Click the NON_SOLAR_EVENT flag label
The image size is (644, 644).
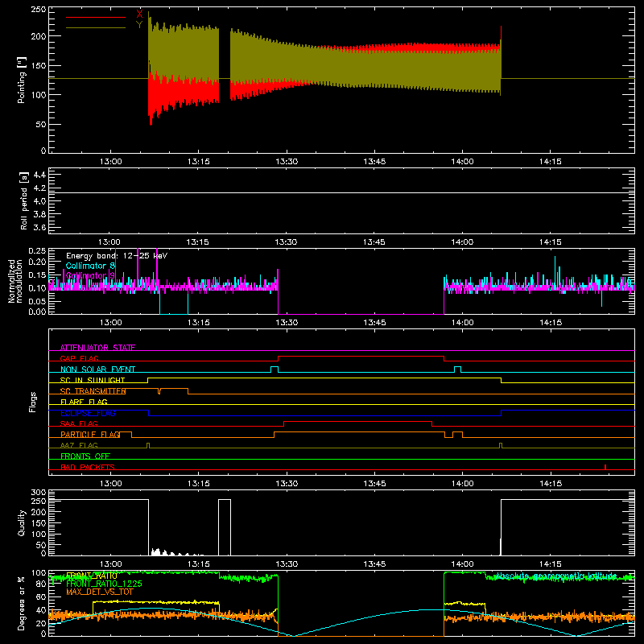97,369
